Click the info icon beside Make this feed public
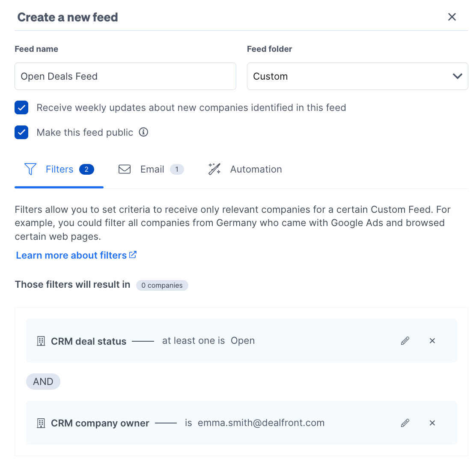The image size is (476, 465). 143,132
